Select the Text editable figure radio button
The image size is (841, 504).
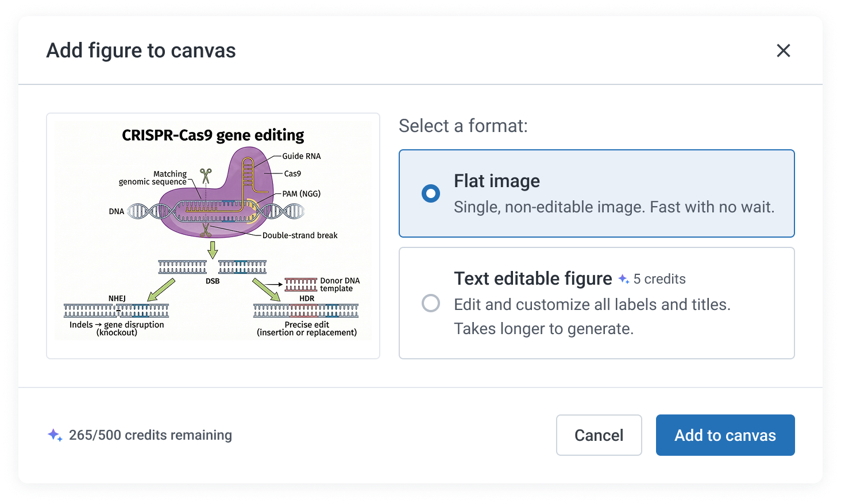click(x=430, y=303)
